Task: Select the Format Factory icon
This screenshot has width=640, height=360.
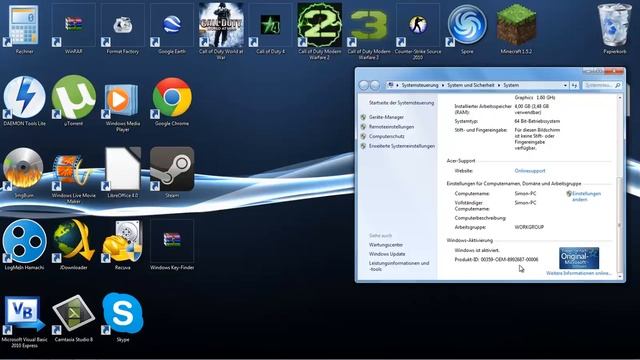Action: pos(122,25)
